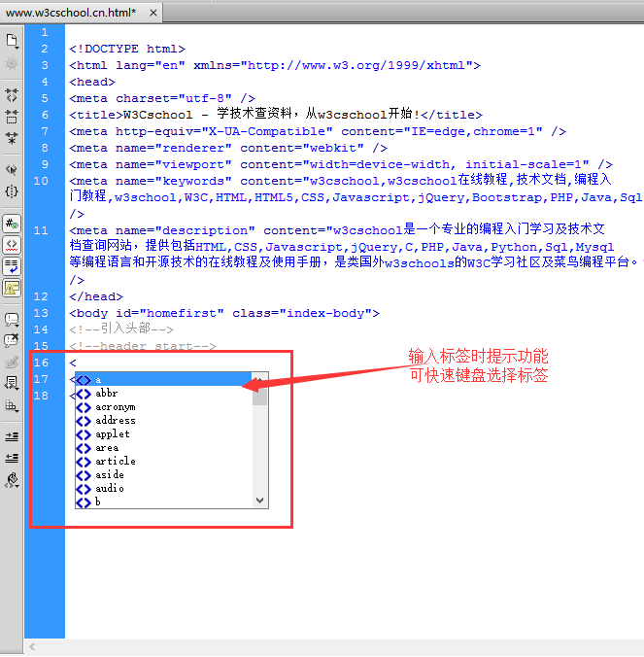Click the <title>W3Cschool line
Viewport: 644px width, 657px height.
(x=276, y=115)
